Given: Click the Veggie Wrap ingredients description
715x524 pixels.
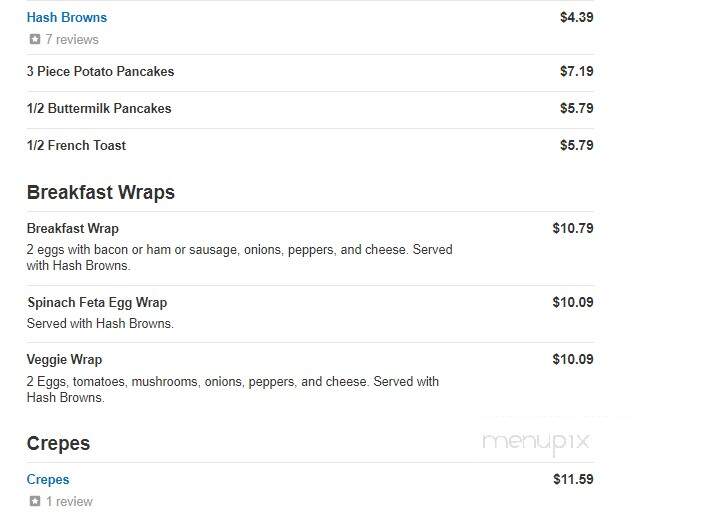Looking at the screenshot, I should 233,389.
